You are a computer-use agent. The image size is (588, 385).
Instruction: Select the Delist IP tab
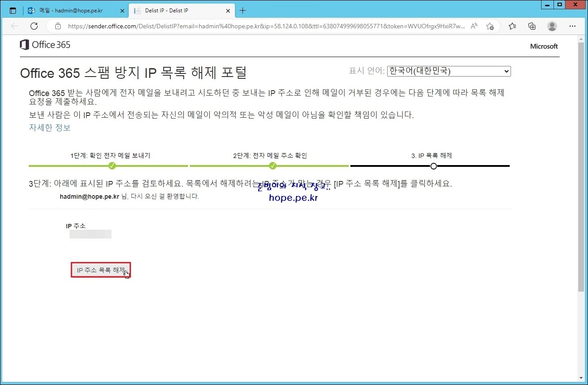point(181,11)
